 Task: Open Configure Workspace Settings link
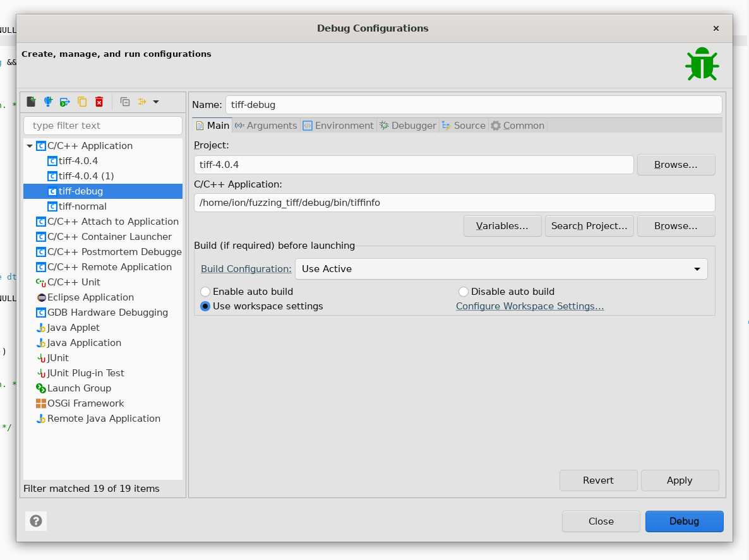530,306
